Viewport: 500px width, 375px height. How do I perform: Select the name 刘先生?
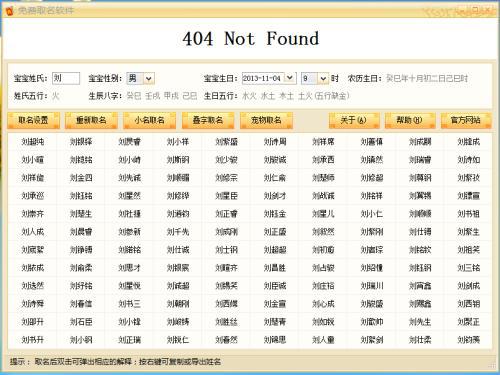pos(420,322)
